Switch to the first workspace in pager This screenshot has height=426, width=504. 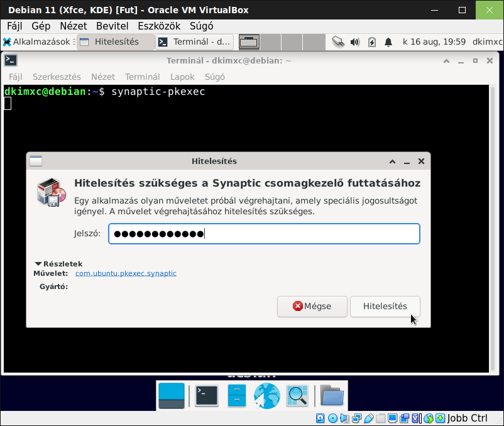[249, 42]
